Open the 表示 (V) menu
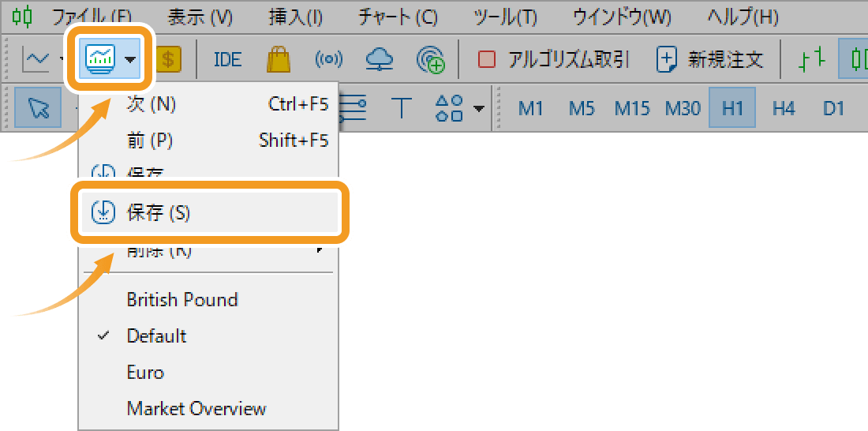The height and width of the screenshot is (431, 868). (x=200, y=17)
